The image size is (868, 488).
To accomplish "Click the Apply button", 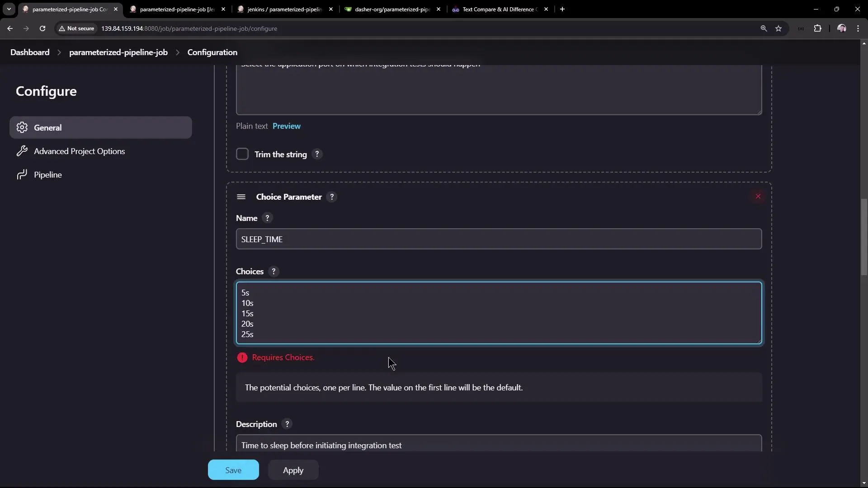I will pos(293,469).
